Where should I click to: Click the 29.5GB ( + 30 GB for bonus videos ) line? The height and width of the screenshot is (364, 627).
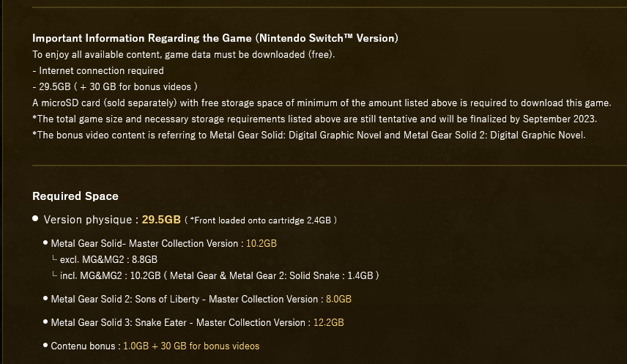pyautogui.click(x=115, y=87)
